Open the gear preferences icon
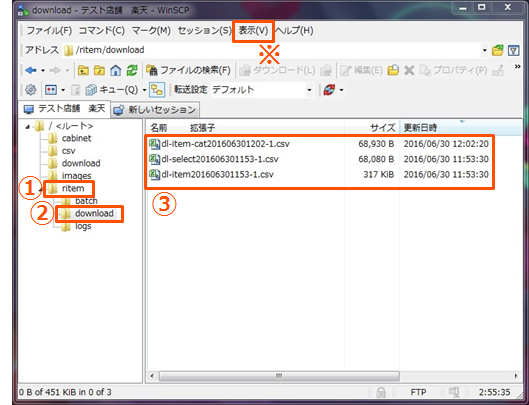 point(31,90)
